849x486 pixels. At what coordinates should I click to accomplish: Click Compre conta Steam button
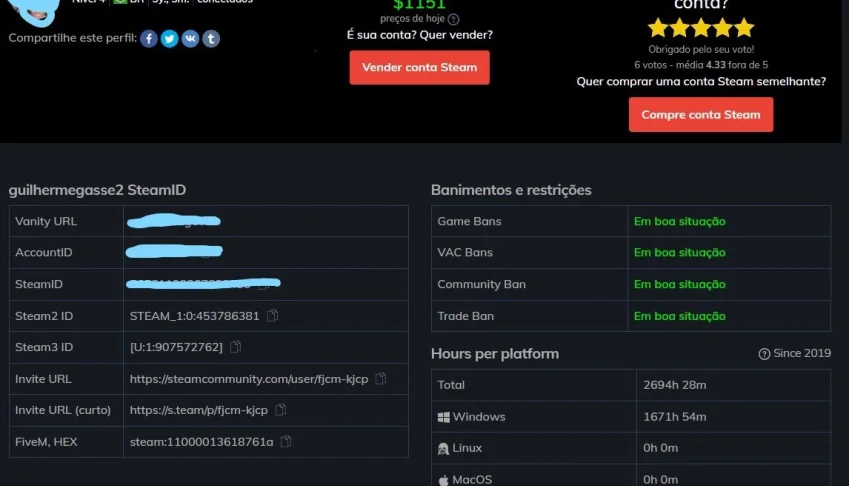point(701,115)
